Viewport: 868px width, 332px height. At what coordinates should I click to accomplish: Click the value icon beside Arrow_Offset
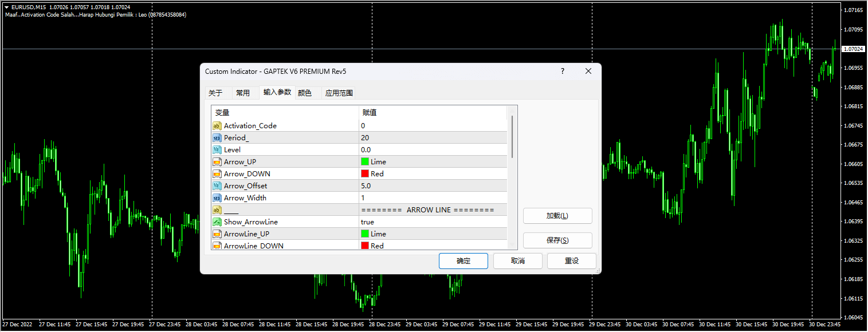click(x=217, y=185)
